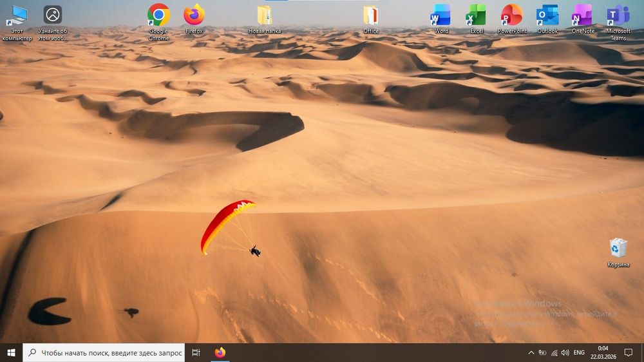This screenshot has width=644, height=362.
Task: Open the battery status tray icon
Action: [x=542, y=352]
